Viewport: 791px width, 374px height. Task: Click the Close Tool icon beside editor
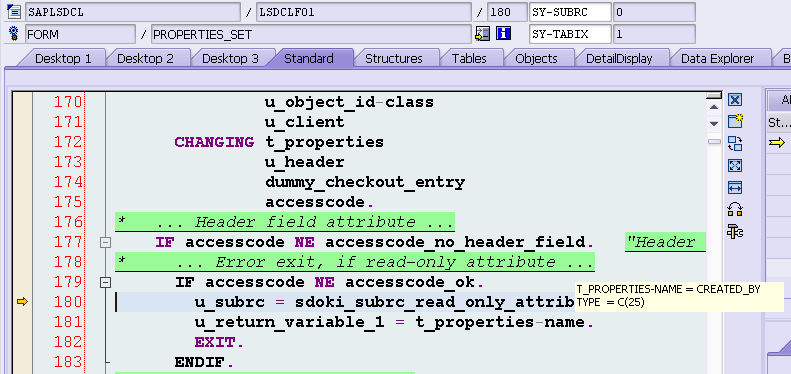735,99
